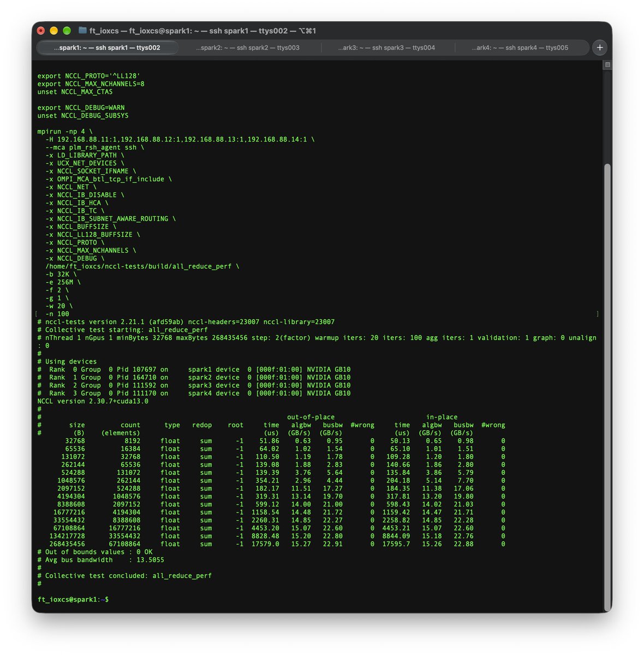Click the -x NCCL_IB_DISABLE line
The width and height of the screenshot is (644, 655).
(x=85, y=195)
